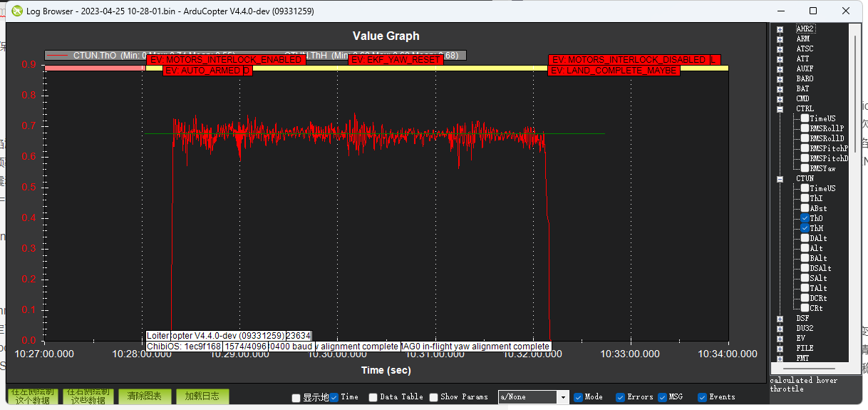Check the RMSPitchD field checkbox
Viewport: 868px width, 410px height.
point(805,158)
